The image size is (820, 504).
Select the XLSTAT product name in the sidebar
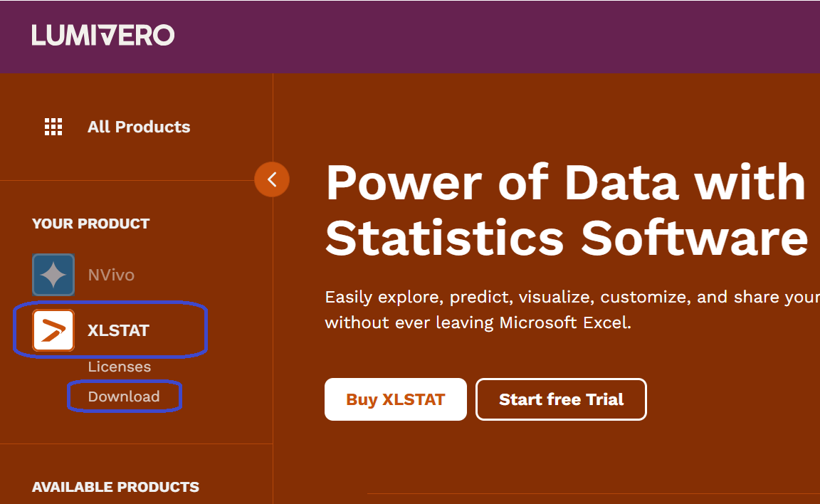[118, 330]
